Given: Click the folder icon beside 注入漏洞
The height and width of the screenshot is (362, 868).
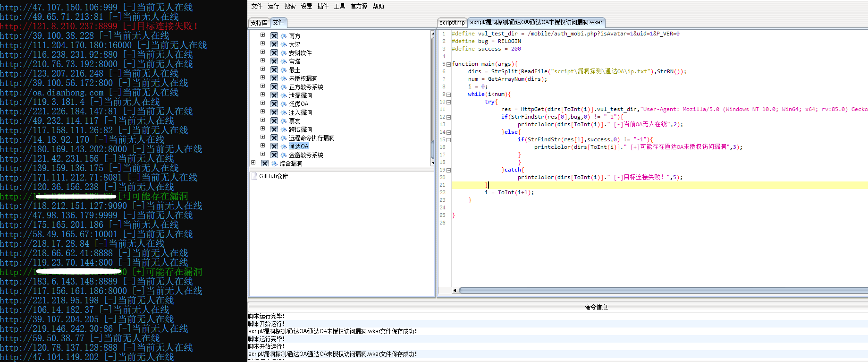Looking at the screenshot, I should click(x=284, y=112).
